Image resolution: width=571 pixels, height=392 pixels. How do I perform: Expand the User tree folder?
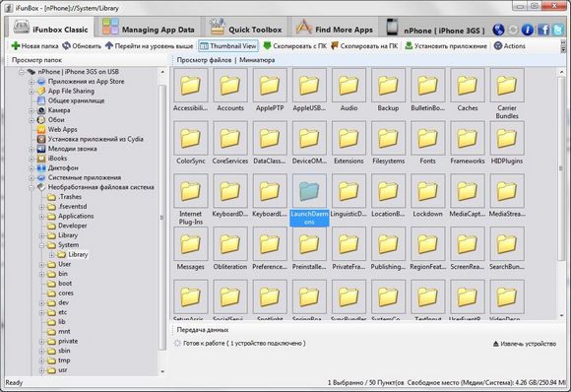[41, 265]
